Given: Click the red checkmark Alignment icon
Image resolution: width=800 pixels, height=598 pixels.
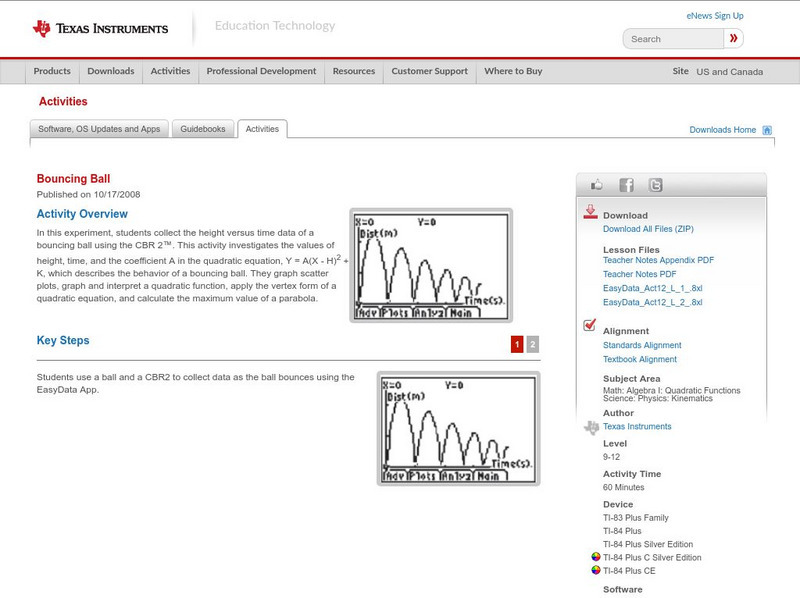Looking at the screenshot, I should pos(590,326).
